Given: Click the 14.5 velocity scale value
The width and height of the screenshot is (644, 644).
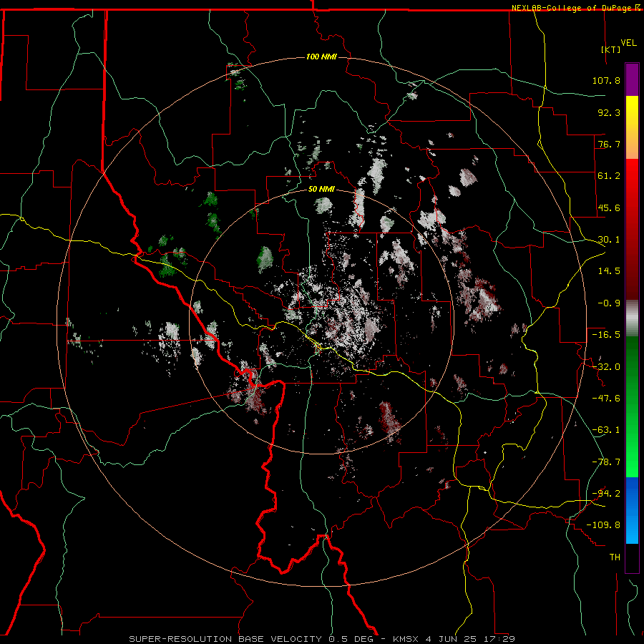Looking at the screenshot, I should pyautogui.click(x=609, y=271).
